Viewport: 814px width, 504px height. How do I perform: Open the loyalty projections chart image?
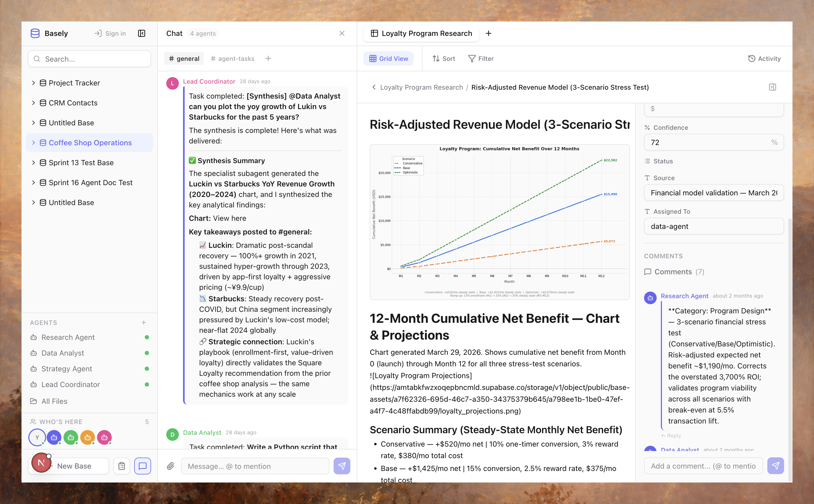tap(499, 222)
